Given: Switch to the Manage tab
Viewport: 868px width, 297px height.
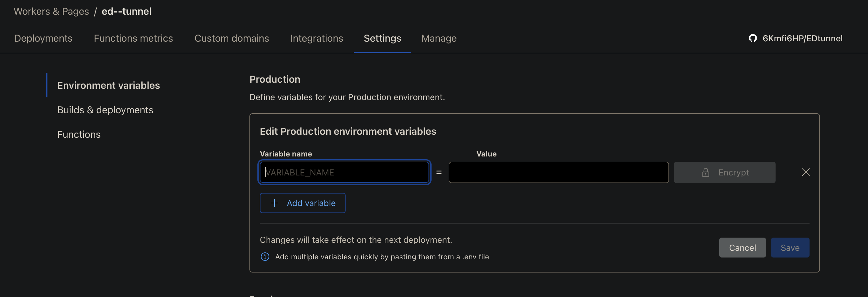Looking at the screenshot, I should (x=439, y=39).
